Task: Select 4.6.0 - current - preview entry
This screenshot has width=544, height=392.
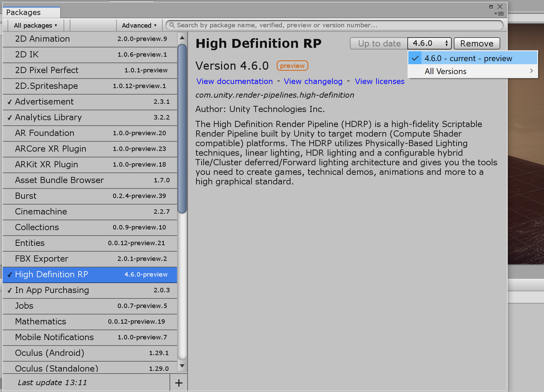Action: click(473, 58)
